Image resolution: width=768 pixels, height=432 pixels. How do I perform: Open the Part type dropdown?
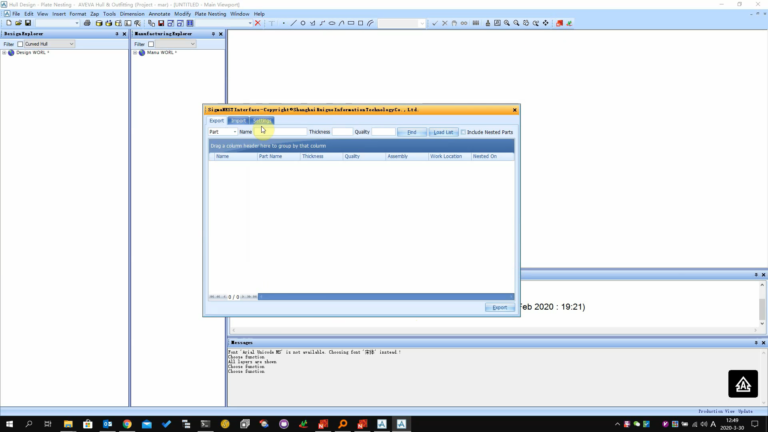223,132
